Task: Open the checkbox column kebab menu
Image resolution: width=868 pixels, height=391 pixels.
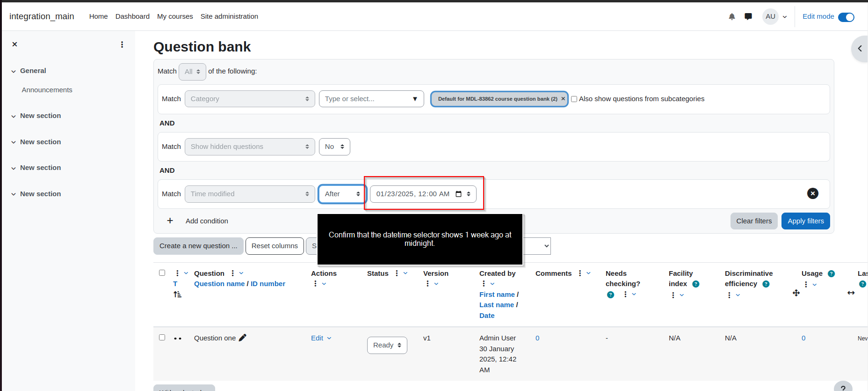Action: click(181, 273)
